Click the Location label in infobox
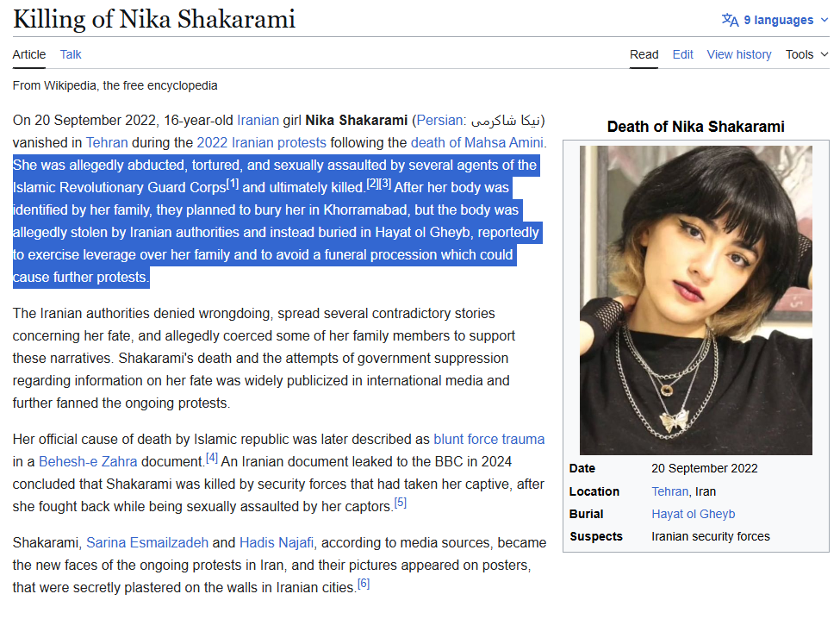The image size is (840, 619). tap(594, 491)
